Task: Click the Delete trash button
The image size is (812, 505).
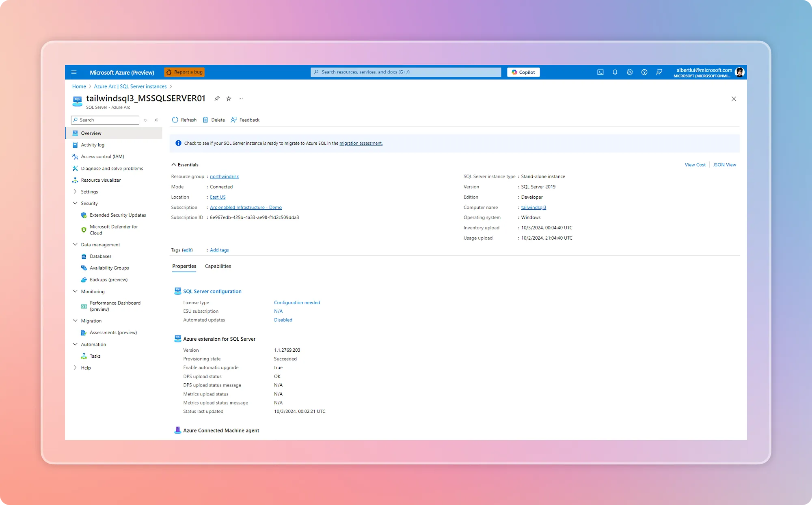Action: click(x=214, y=120)
